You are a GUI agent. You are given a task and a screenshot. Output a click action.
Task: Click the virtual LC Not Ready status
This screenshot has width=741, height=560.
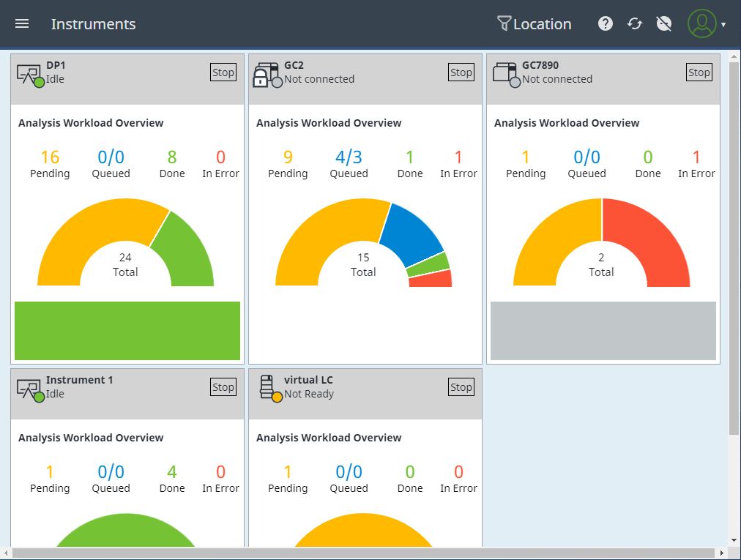click(309, 394)
